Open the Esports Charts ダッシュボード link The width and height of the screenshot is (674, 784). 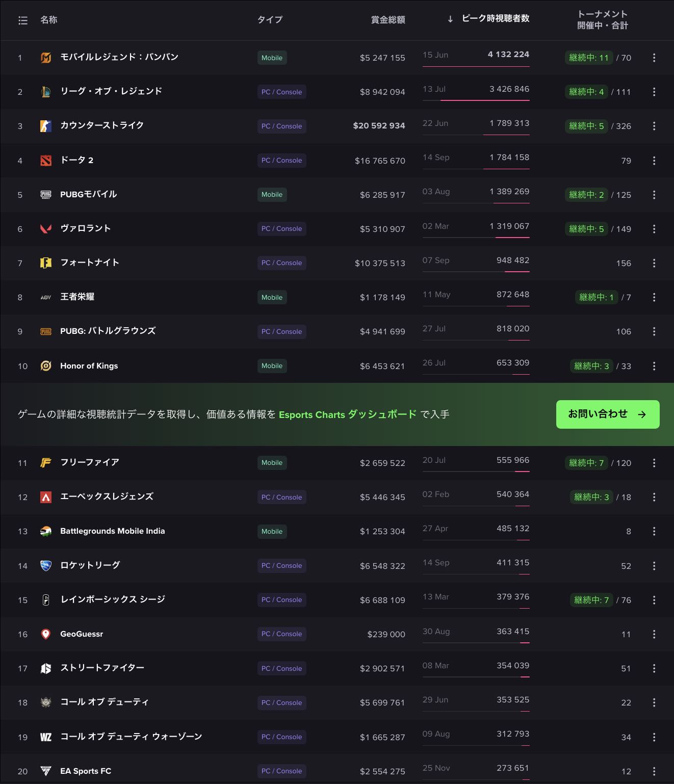coord(348,414)
